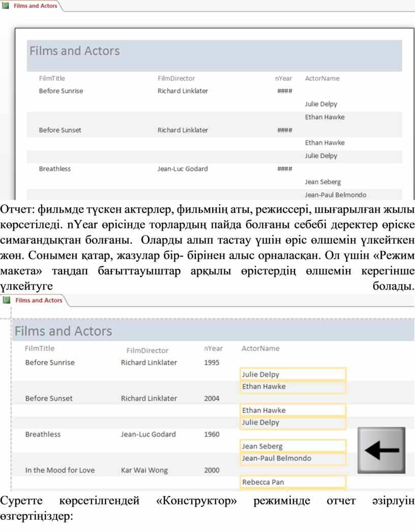Select highlighted Julie Delpy field under year 1995
This screenshot has width=415, height=532.
[x=293, y=374]
